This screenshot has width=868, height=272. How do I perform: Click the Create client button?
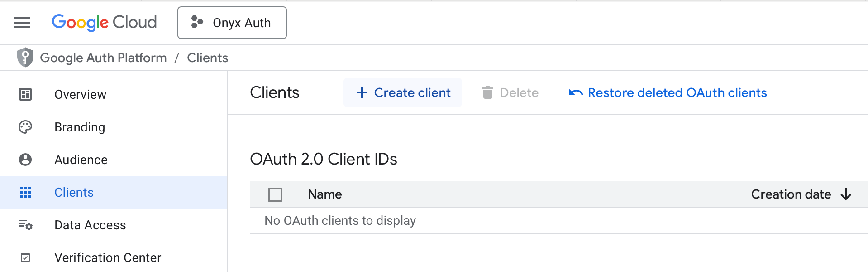pos(403,92)
